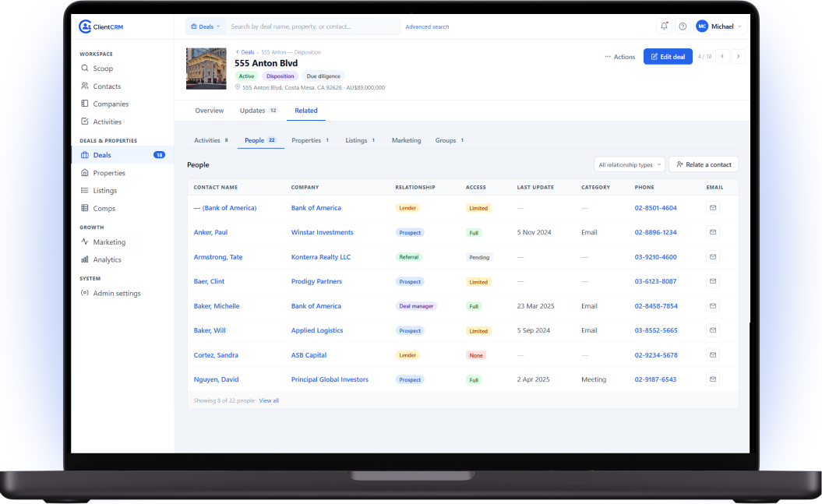Image resolution: width=822 pixels, height=504 pixels.
Task: Click the Properties house icon in sidebar
Action: pyautogui.click(x=84, y=173)
